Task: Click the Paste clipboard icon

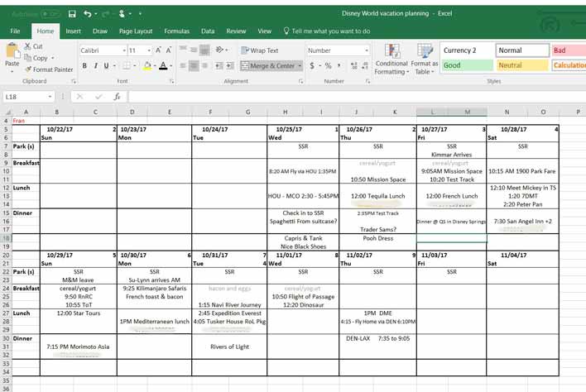Action: point(12,50)
